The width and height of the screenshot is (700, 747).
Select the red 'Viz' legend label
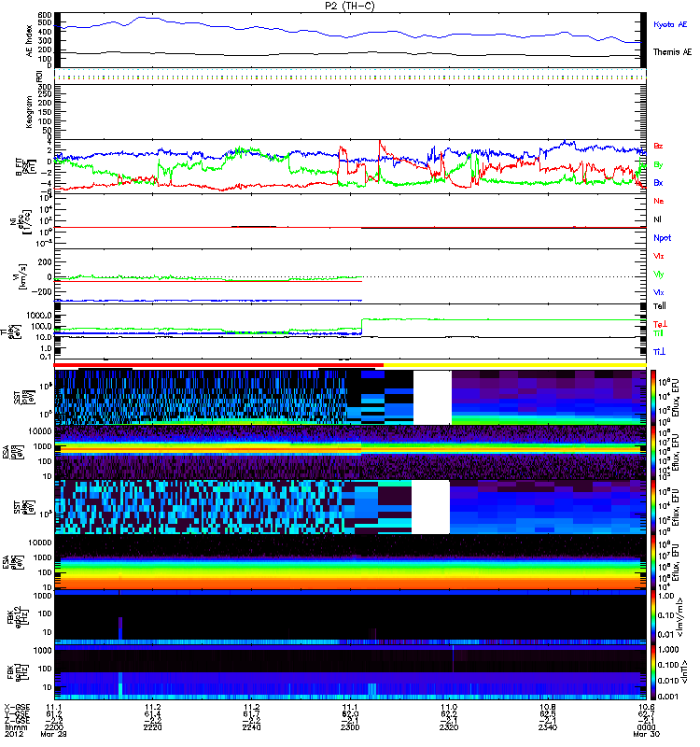(658, 256)
